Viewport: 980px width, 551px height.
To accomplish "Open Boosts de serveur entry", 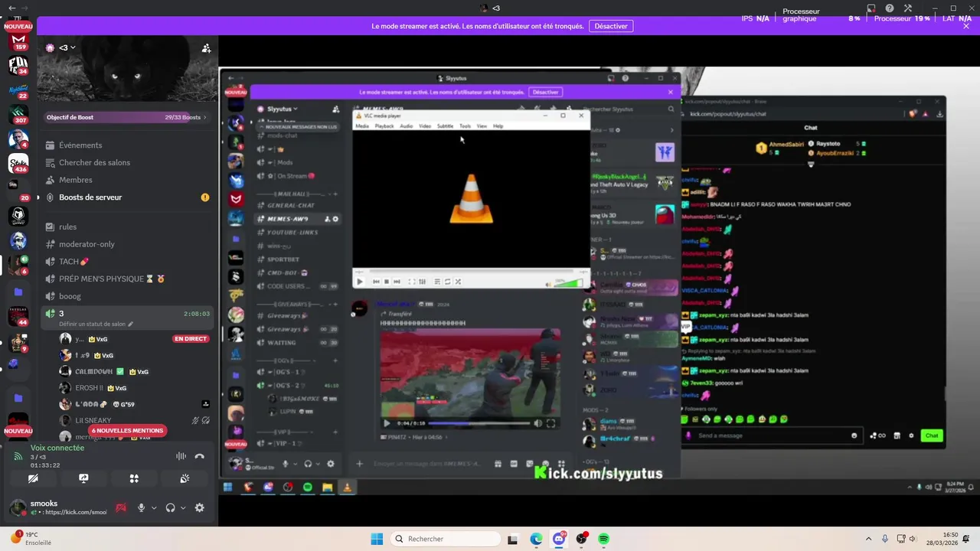I will (x=126, y=197).
